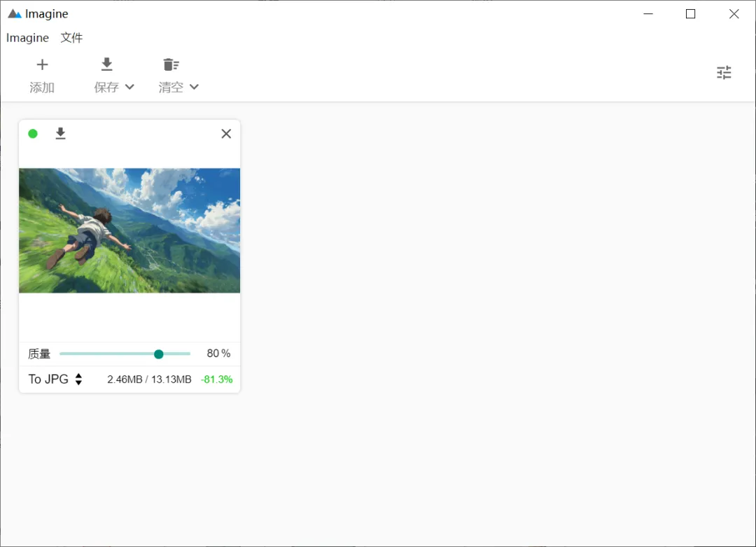Click the 添加 (add) plus icon

coord(43,64)
